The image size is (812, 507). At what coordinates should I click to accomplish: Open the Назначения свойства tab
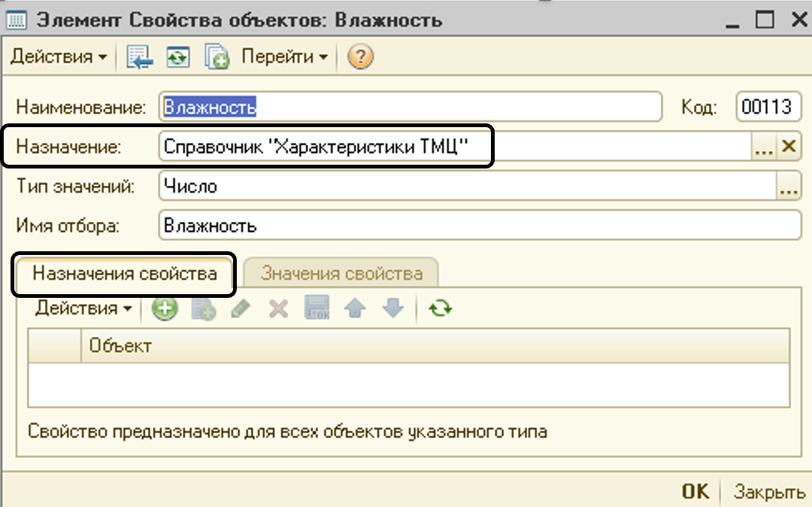pyautogui.click(x=123, y=273)
